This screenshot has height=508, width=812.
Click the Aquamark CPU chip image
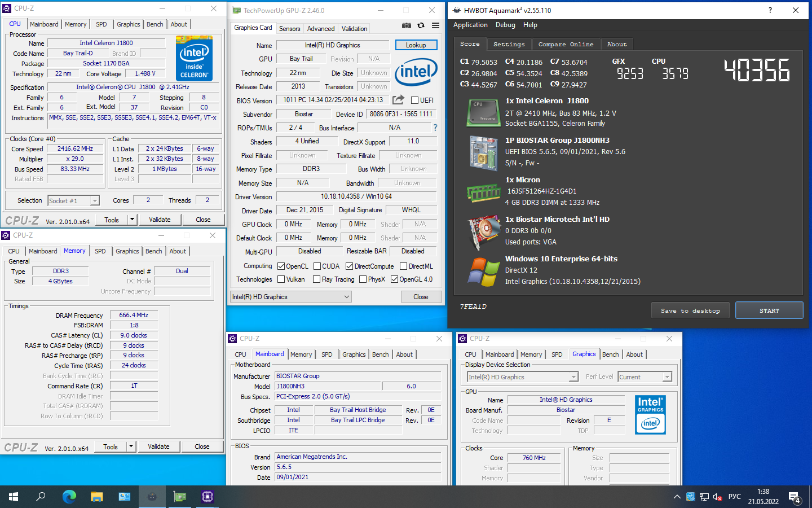(x=483, y=112)
